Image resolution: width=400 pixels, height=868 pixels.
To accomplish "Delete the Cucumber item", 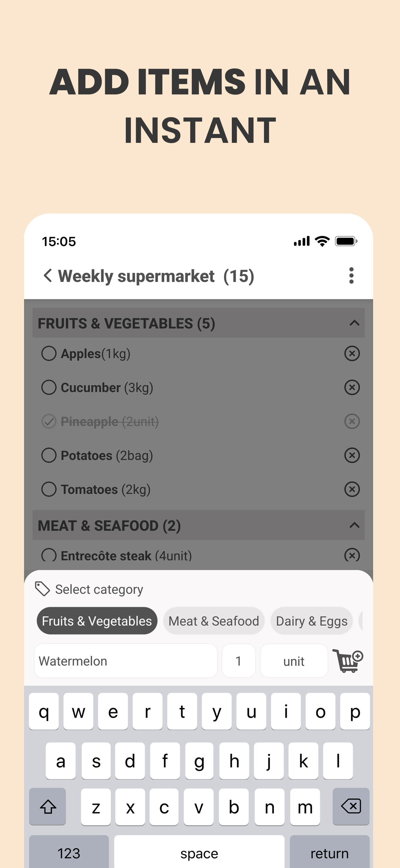I will pos(352,387).
